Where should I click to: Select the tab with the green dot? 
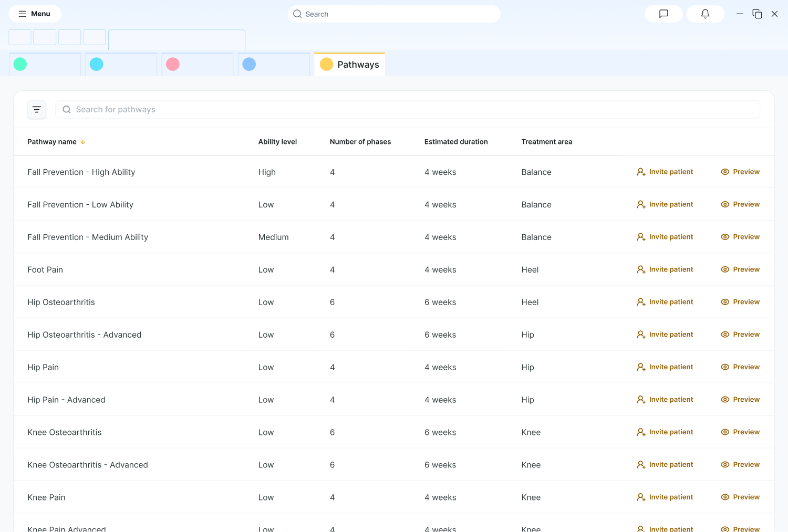45,64
